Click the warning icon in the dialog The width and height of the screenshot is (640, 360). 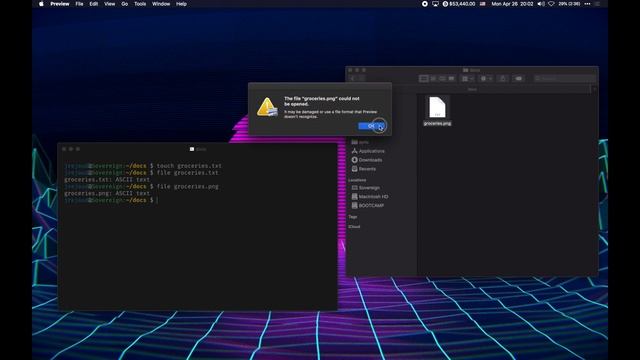click(x=267, y=107)
